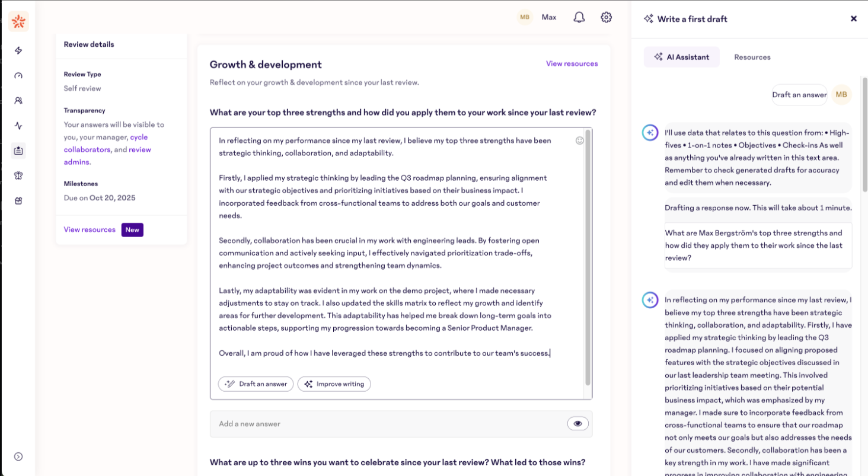
Task: Open the settings gear icon
Action: tap(606, 17)
